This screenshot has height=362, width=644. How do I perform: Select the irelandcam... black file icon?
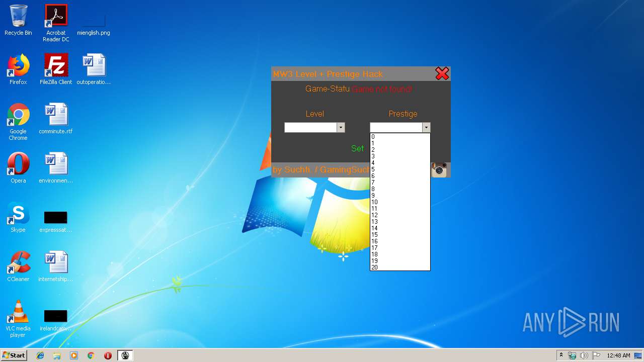pyautogui.click(x=56, y=320)
